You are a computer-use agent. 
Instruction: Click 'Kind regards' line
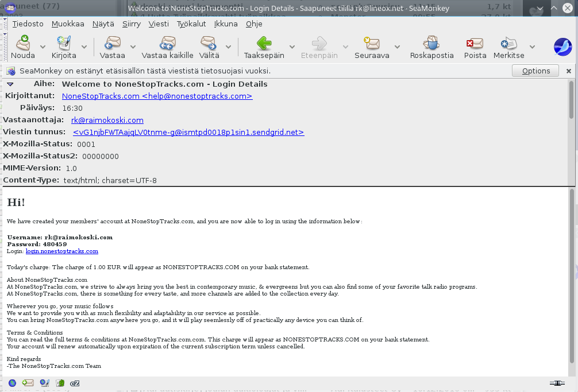click(x=24, y=359)
